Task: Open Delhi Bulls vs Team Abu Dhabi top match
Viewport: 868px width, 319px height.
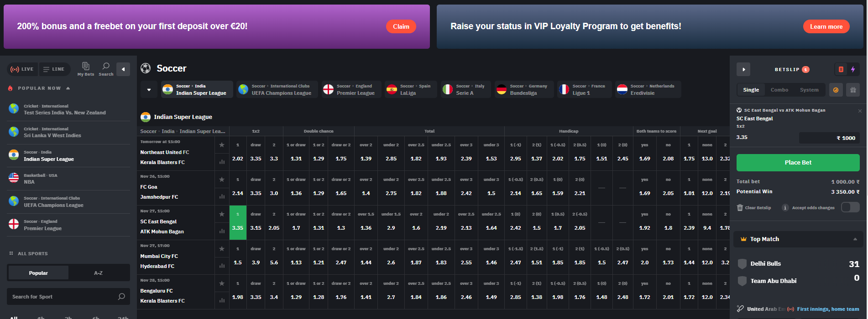Action: tap(798, 272)
